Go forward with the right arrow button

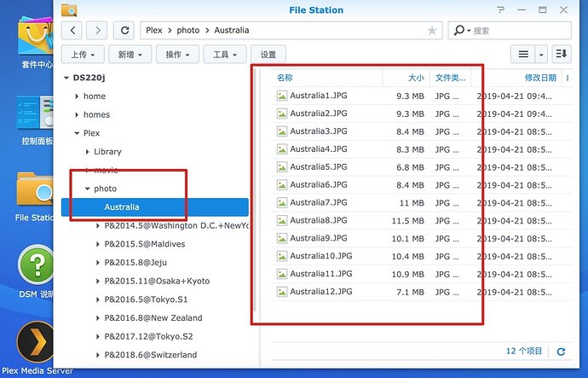97,31
